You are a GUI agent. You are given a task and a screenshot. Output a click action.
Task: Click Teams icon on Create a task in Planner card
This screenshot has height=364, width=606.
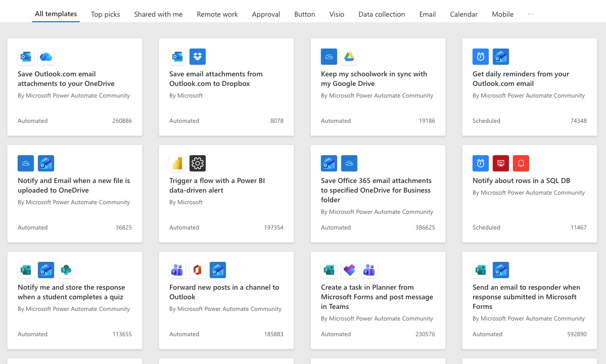[369, 270]
